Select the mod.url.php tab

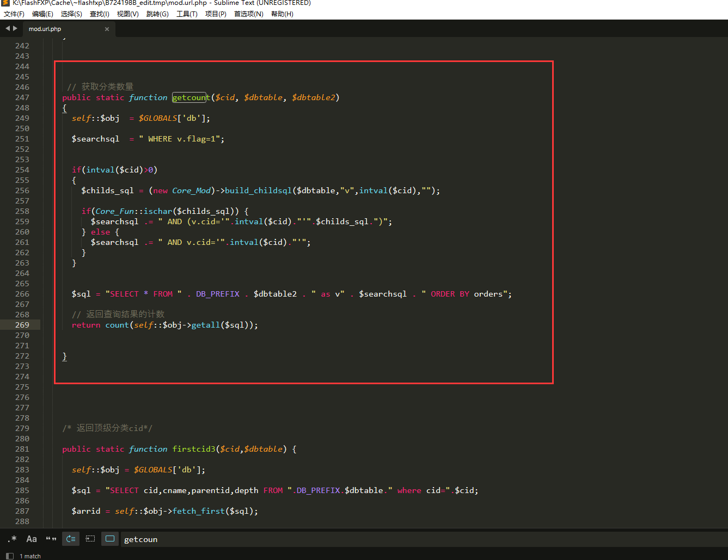(x=45, y=29)
